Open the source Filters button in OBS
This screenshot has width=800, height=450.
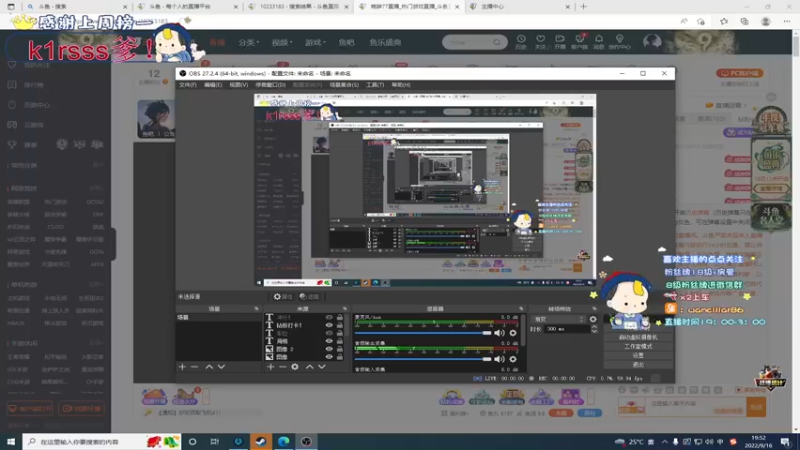coord(309,296)
